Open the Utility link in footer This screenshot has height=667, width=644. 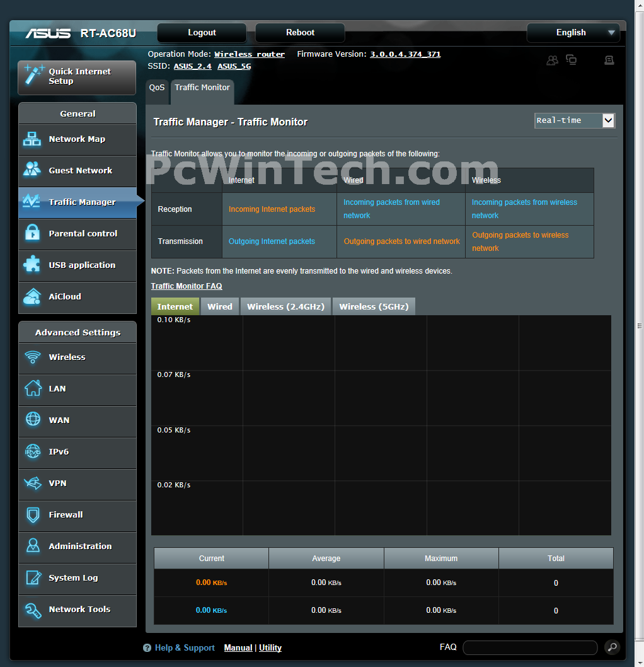click(270, 648)
